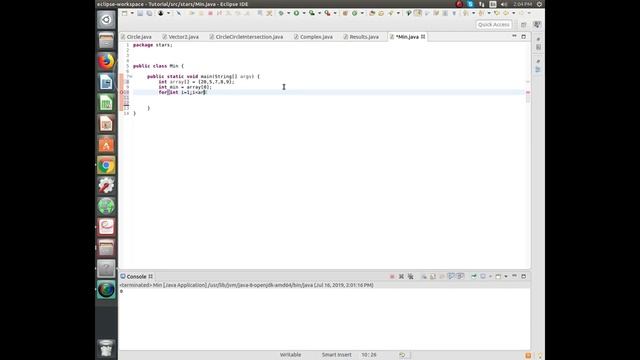The width and height of the screenshot is (640, 360).
Task: Click the Writable status bar entry
Action: click(x=291, y=355)
